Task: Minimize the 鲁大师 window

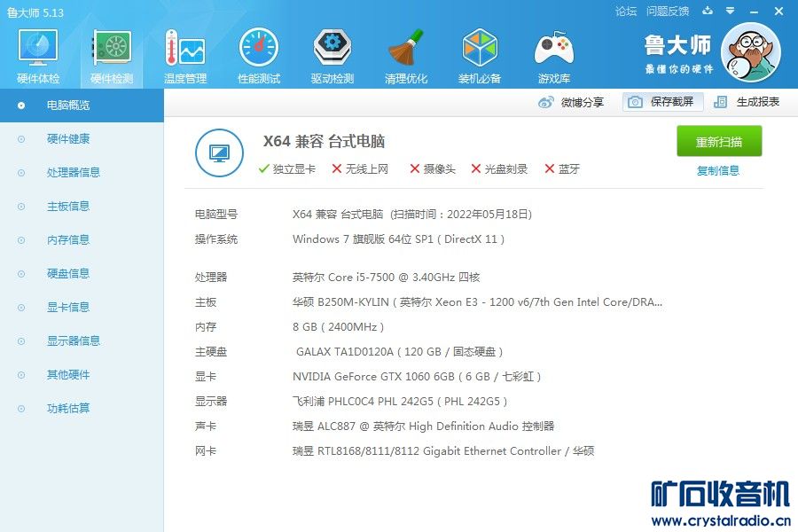Action: [755, 12]
